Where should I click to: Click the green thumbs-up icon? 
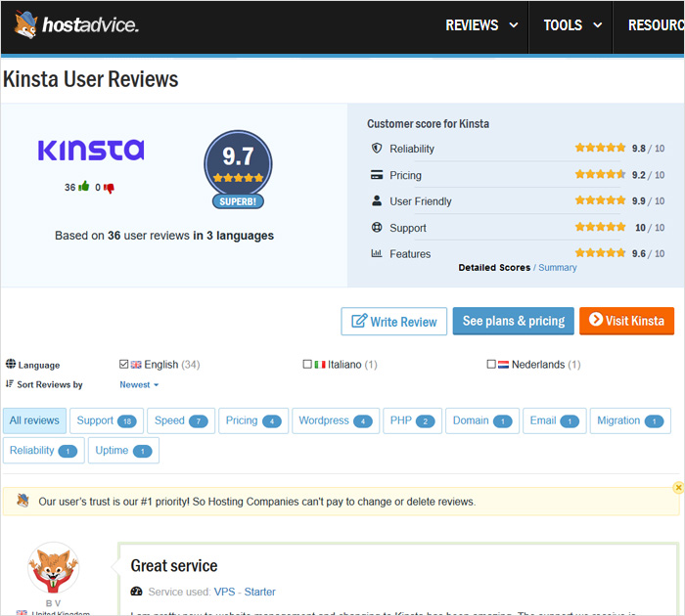pyautogui.click(x=83, y=187)
